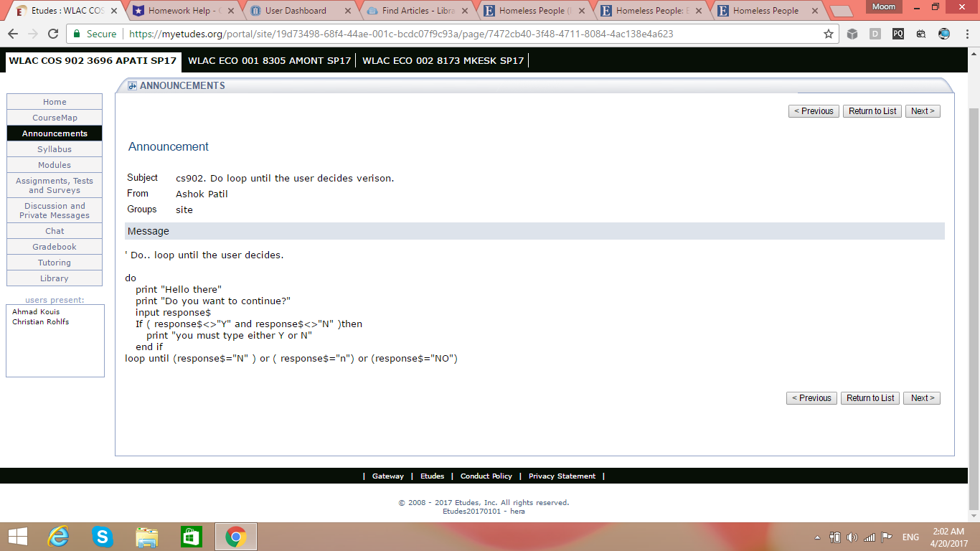Click the top Return to List button
The image size is (980, 551).
coord(872,111)
